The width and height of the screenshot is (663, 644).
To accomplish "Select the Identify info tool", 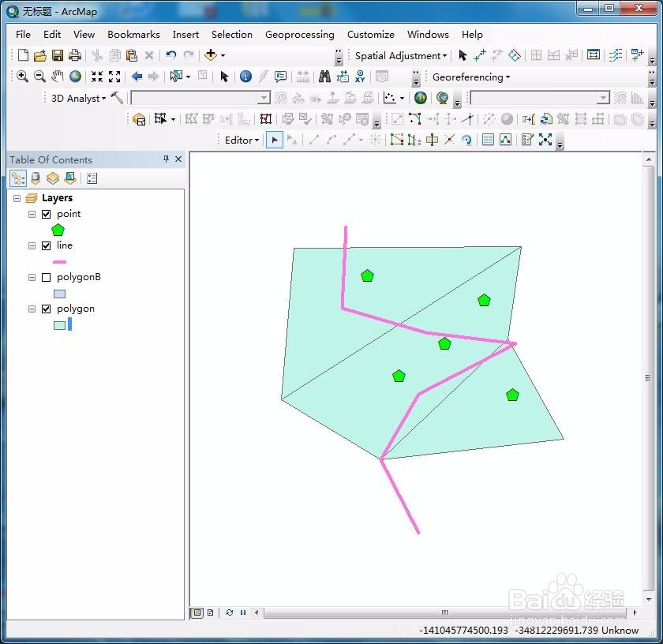I will tap(245, 76).
